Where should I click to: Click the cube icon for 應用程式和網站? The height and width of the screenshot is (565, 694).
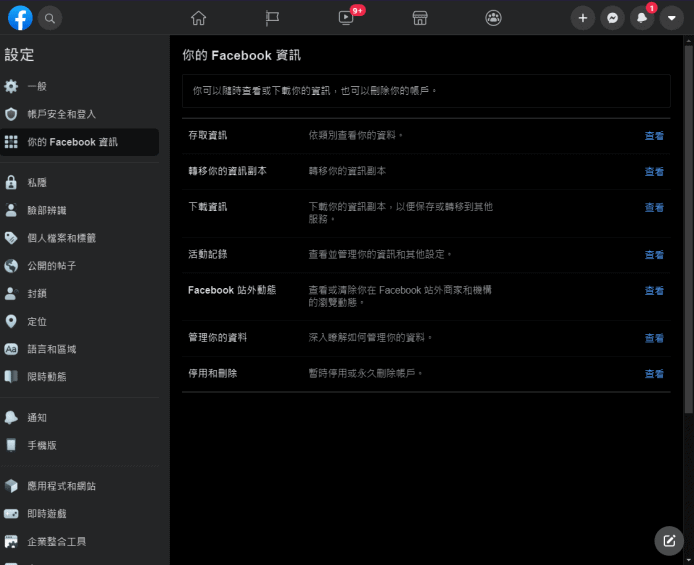pyautogui.click(x=11, y=486)
